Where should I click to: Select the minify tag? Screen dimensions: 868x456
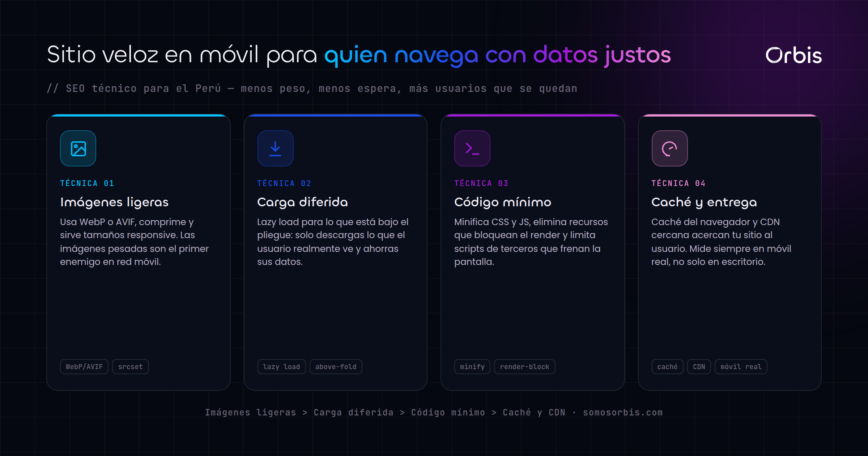click(x=472, y=367)
